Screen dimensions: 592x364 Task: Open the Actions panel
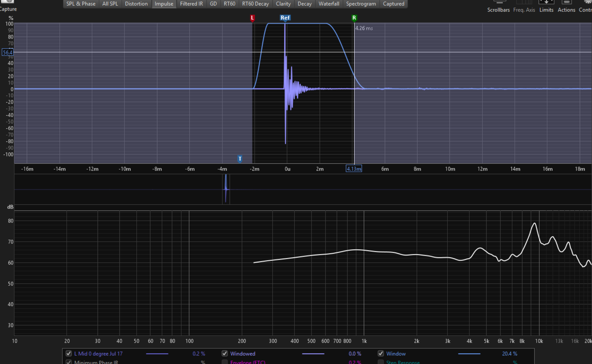(566, 6)
